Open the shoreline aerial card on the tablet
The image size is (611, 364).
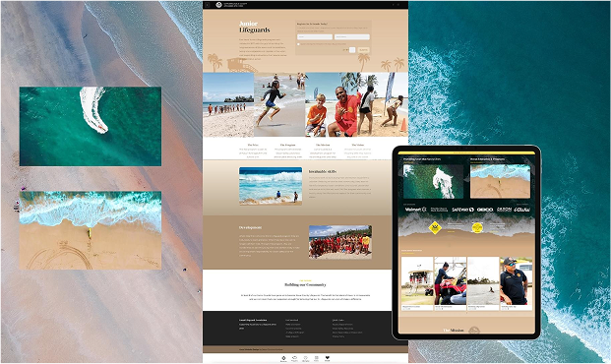(x=500, y=181)
